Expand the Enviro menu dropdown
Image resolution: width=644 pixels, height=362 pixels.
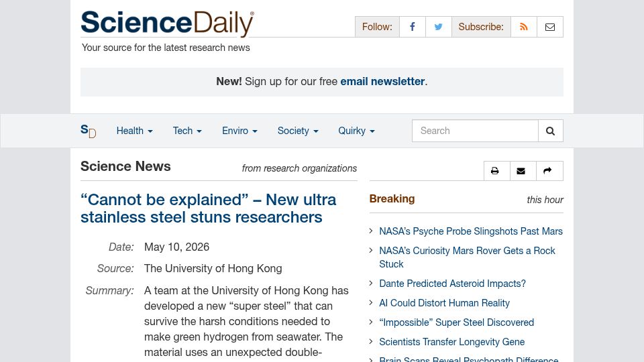point(239,131)
